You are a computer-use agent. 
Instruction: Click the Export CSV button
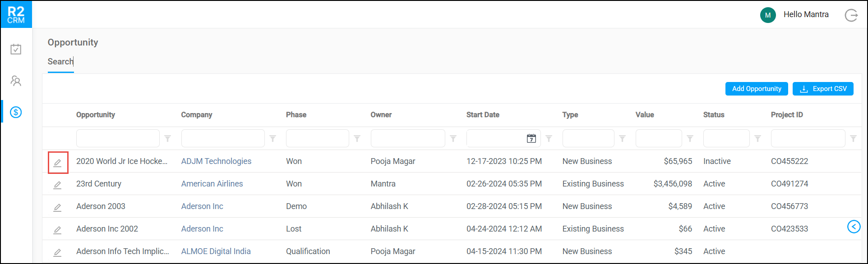823,89
